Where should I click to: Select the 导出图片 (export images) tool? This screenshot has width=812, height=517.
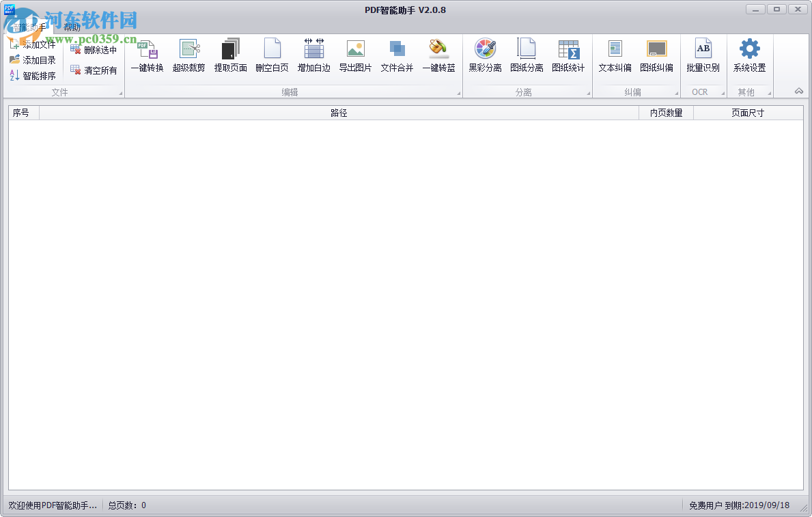pos(355,56)
